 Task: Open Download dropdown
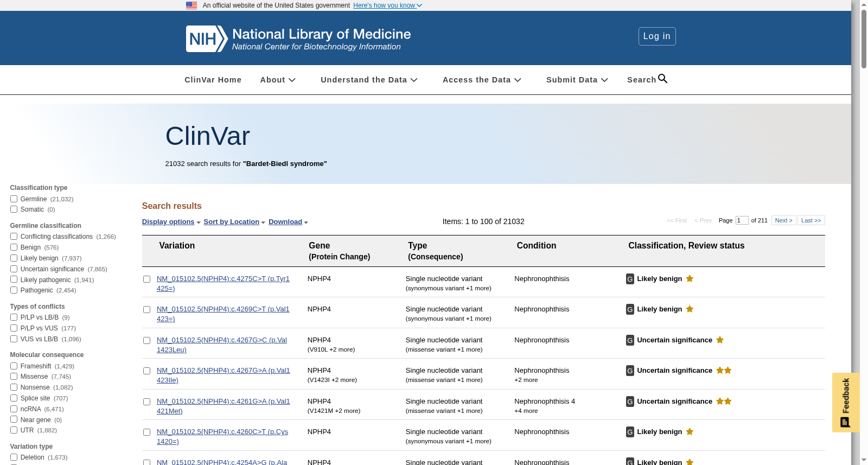coord(288,222)
